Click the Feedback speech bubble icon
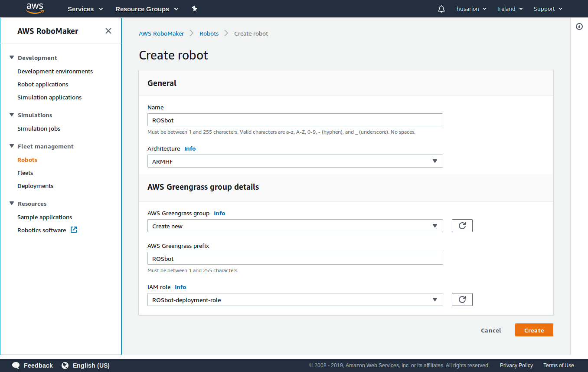588x372 pixels. click(x=16, y=365)
